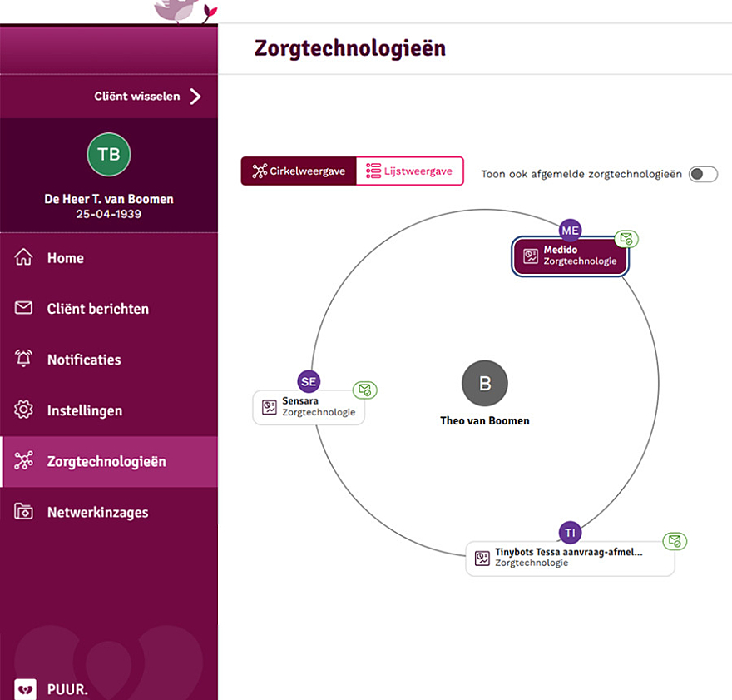
Task: Open the Tinybots Tessa aanvraag-afmel card
Action: pyautogui.click(x=570, y=558)
